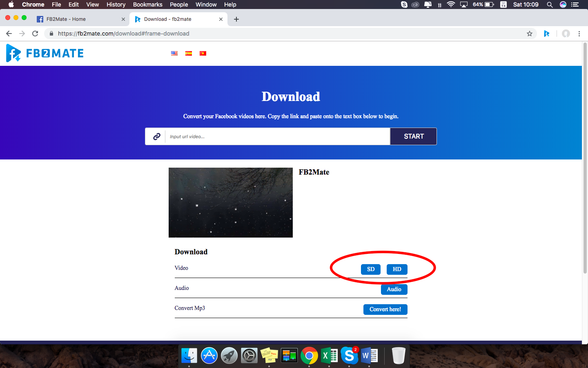Screen dimensions: 588x368
Task: Open Chrome's three-dot menu
Action: 579,34
